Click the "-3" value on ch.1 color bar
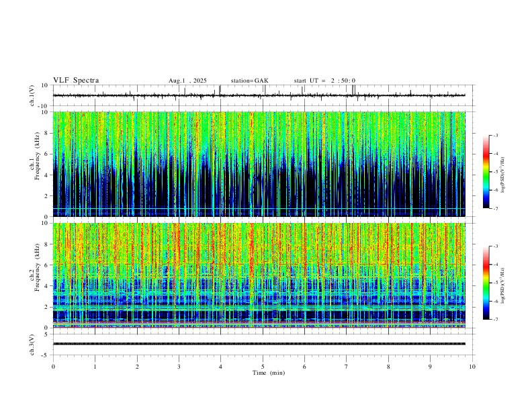Screen dimensions: 532x411 tap(495, 135)
